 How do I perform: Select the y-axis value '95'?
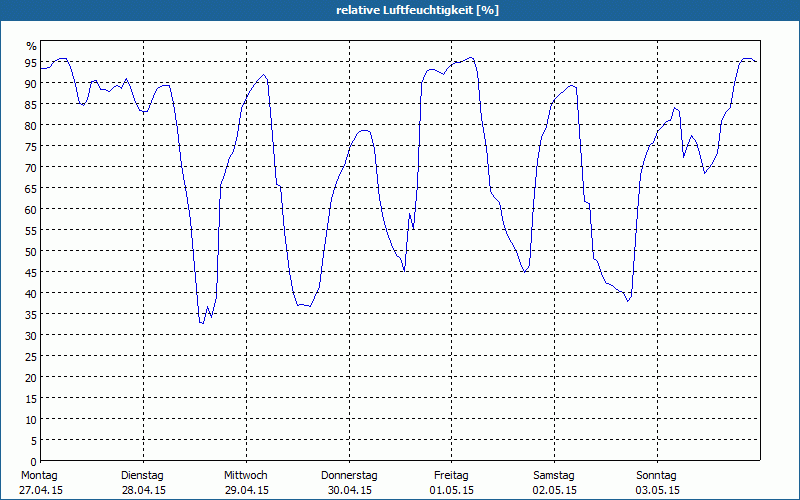point(31,62)
